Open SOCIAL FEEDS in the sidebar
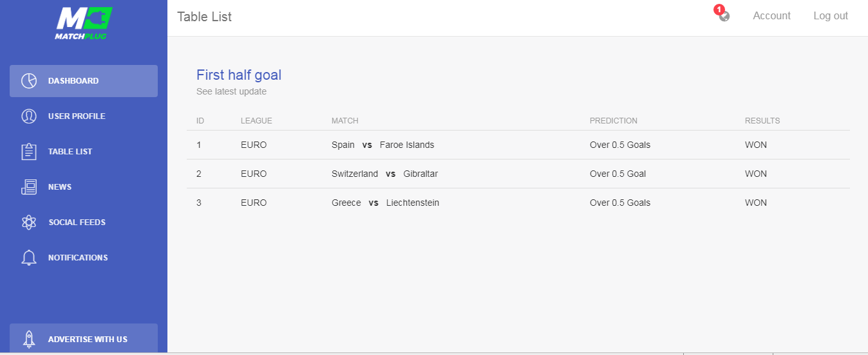This screenshot has width=868, height=355. 84,223
